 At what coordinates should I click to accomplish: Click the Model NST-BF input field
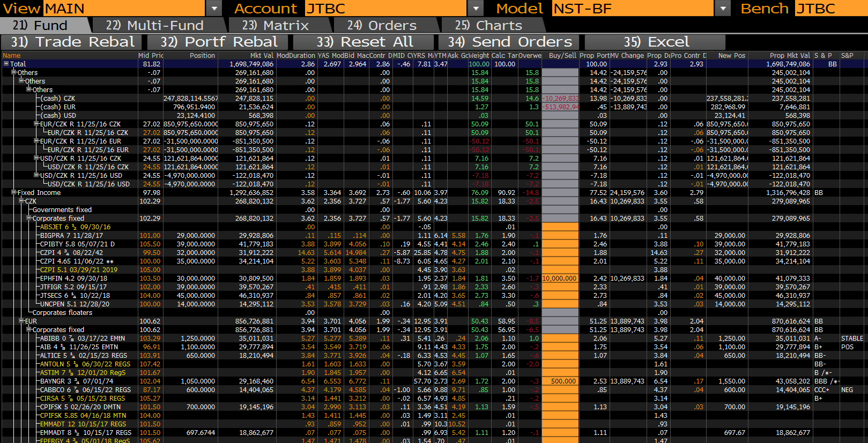[x=633, y=8]
